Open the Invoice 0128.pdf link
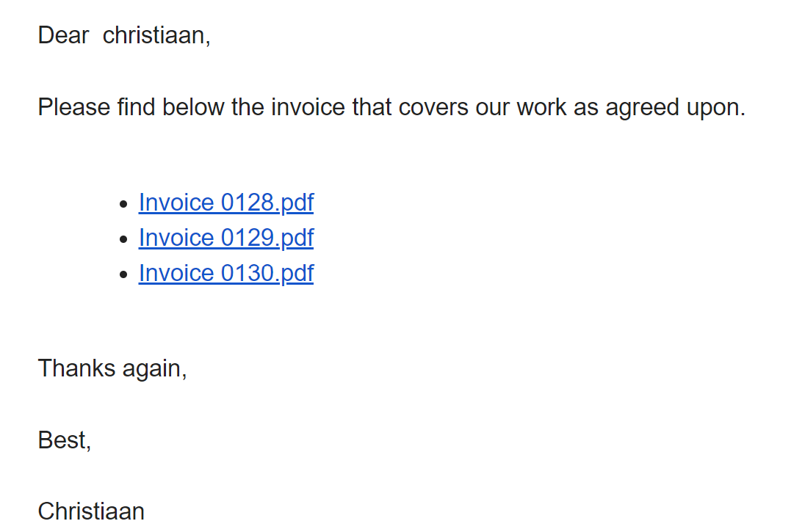 (x=226, y=203)
